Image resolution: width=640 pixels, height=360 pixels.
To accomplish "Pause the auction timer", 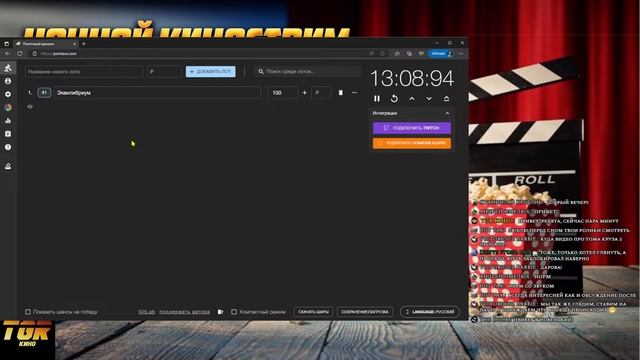I will coord(377,98).
